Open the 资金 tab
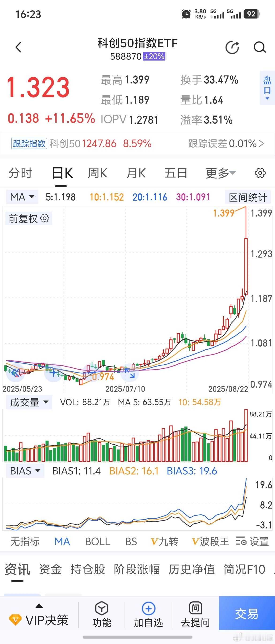 50,569
